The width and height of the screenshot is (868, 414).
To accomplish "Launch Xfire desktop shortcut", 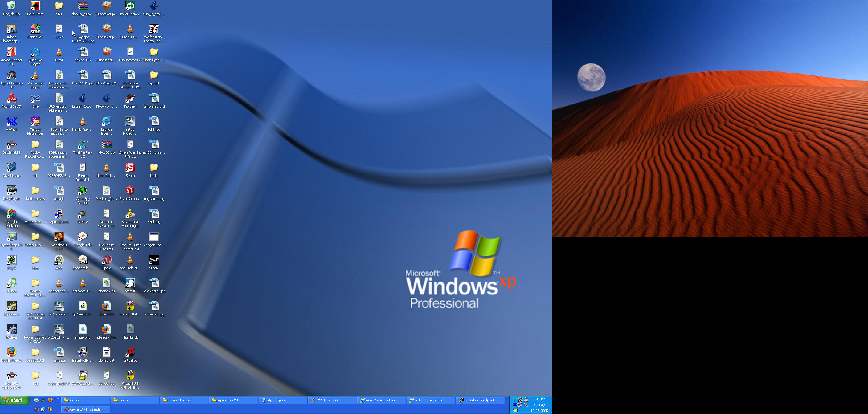I will (x=35, y=101).
